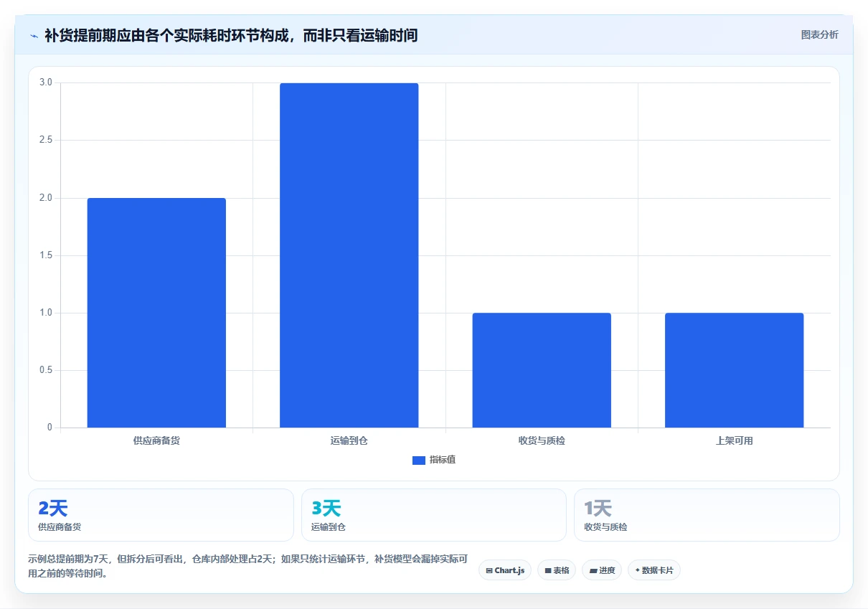Click the 上架可用 x-axis label
Image resolution: width=868 pixels, height=609 pixels.
(x=734, y=440)
